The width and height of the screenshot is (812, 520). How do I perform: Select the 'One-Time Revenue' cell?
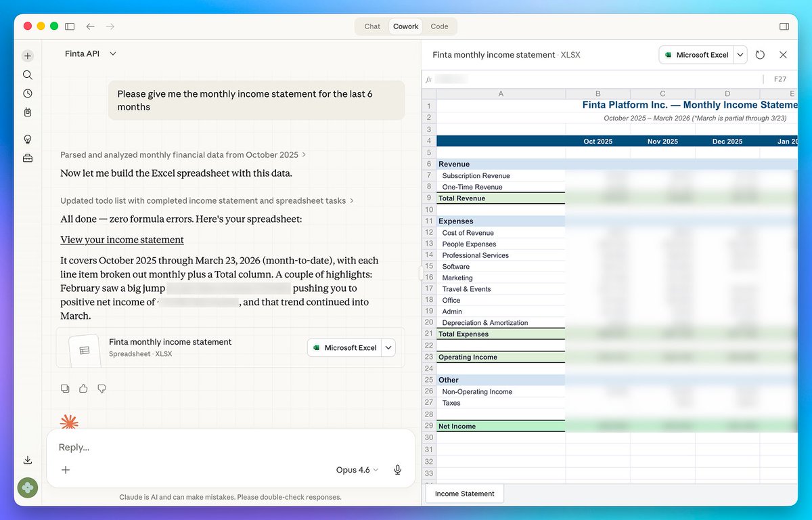pos(501,187)
